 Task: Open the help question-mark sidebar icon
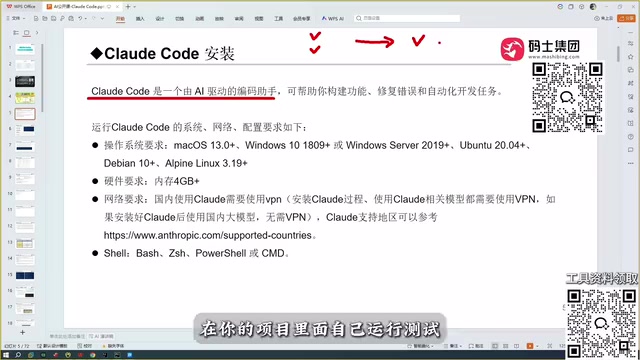click(631, 137)
